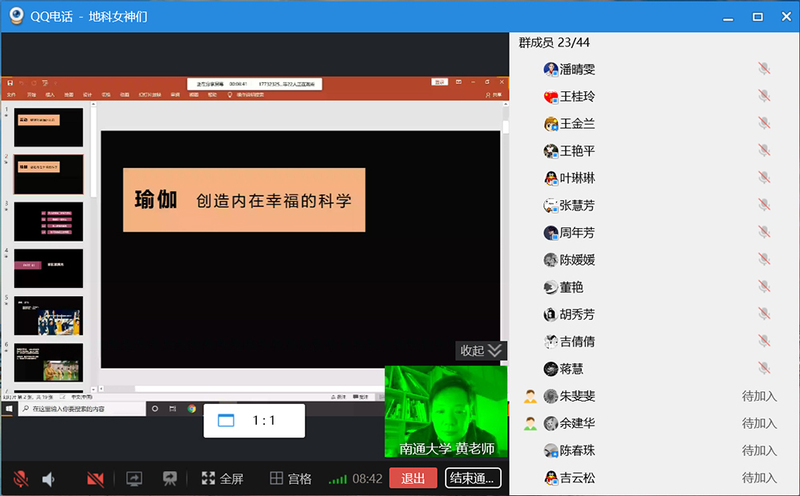Image resolution: width=800 pixels, height=496 pixels.
Task: Click the signal strength indicator bars
Action: pos(339,480)
